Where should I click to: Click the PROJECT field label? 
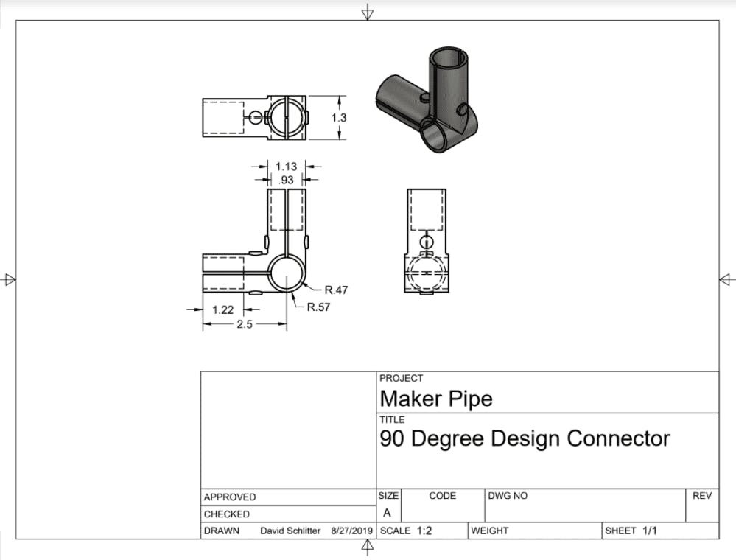[402, 378]
